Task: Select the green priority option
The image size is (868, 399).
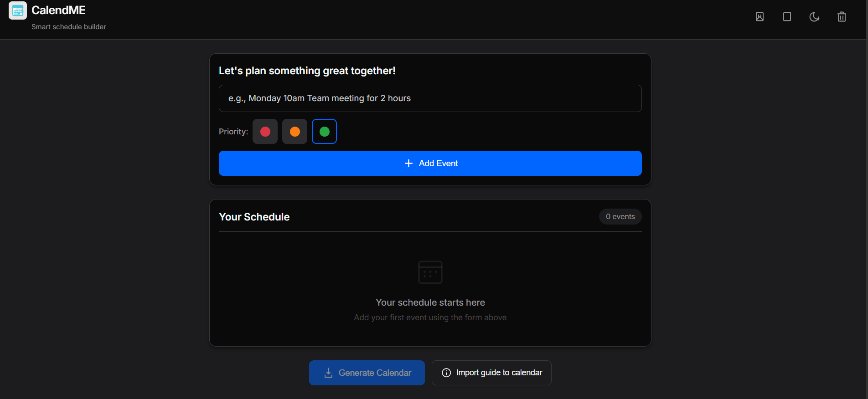Action: click(x=325, y=132)
